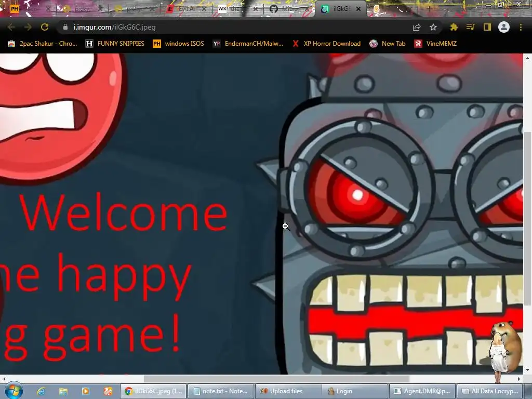Close the GitHub tab

tap(308, 9)
